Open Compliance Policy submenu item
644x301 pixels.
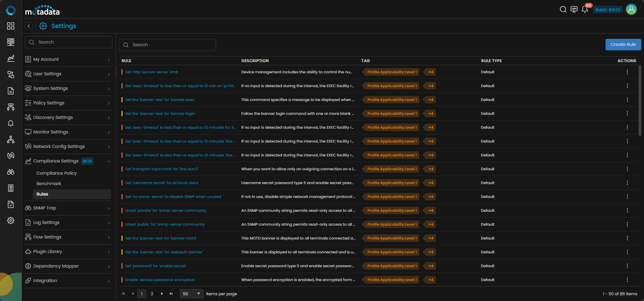56,173
